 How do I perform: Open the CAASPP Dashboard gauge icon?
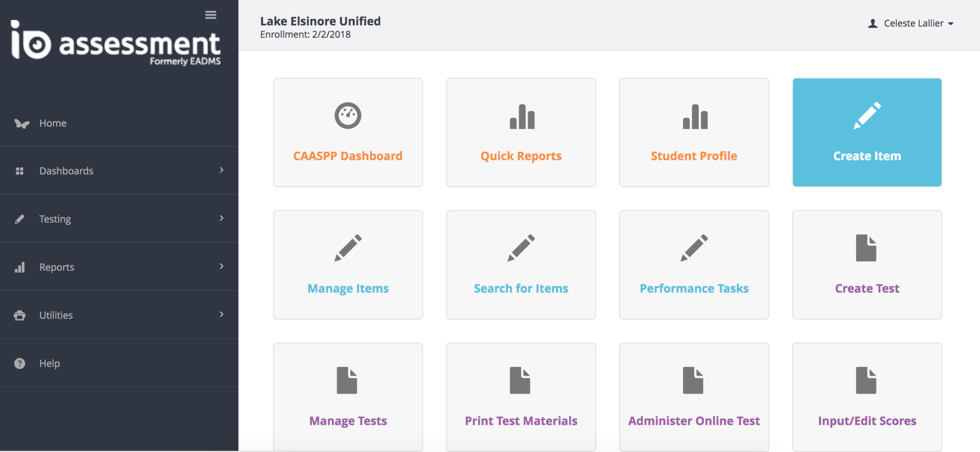[x=348, y=116]
